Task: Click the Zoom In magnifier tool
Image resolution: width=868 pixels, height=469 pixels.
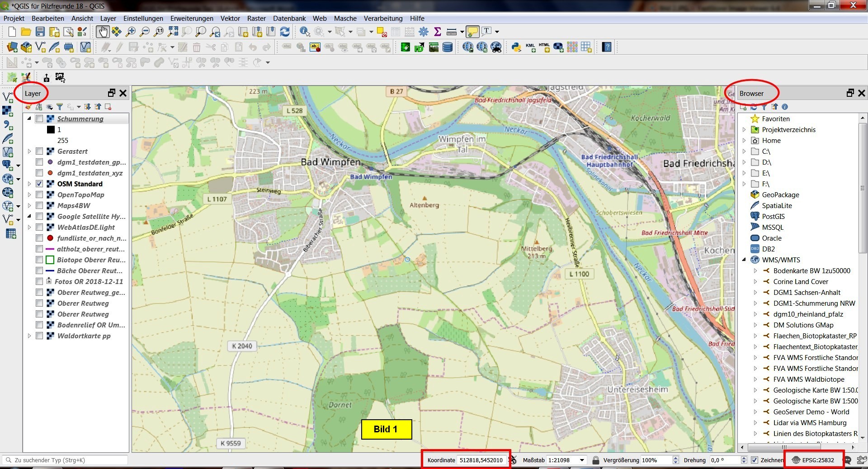Action: [x=131, y=32]
